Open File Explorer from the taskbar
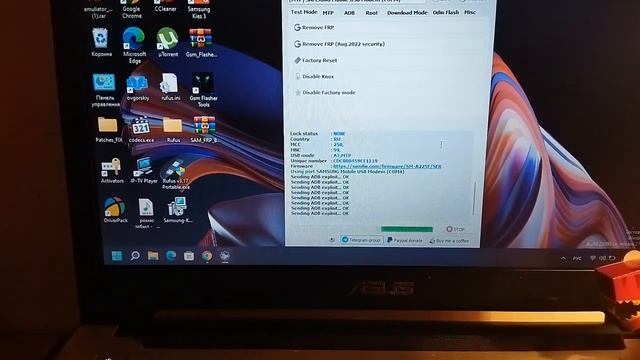 coord(153,256)
